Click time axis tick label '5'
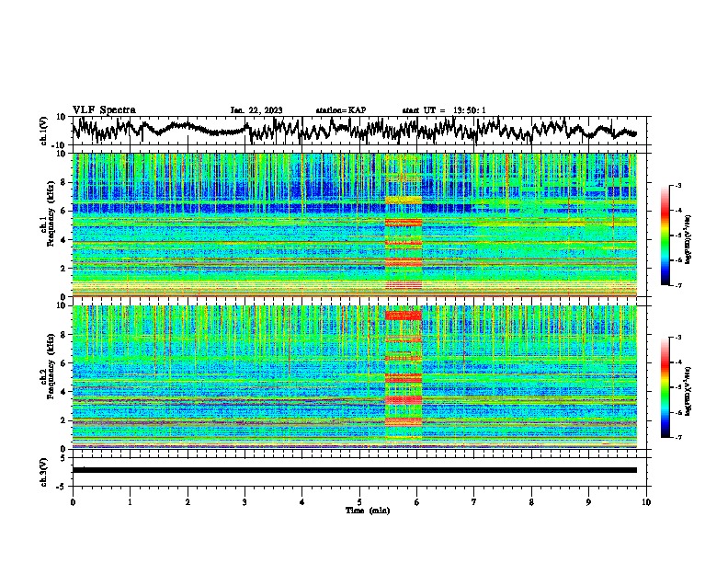 pos(359,502)
